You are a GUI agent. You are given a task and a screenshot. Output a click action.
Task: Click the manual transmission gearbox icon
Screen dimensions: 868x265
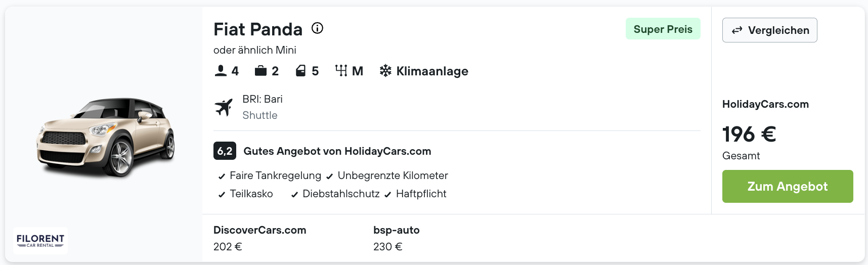341,71
